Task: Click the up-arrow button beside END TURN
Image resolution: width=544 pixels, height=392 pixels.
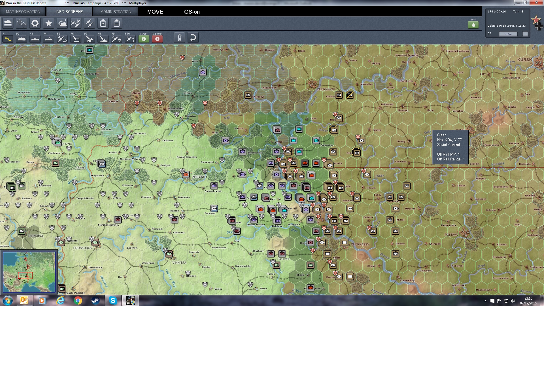Action: pos(179,38)
